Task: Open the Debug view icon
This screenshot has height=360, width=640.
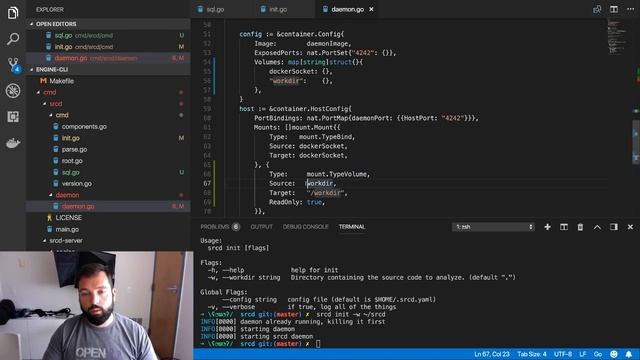Action: pos(13,91)
